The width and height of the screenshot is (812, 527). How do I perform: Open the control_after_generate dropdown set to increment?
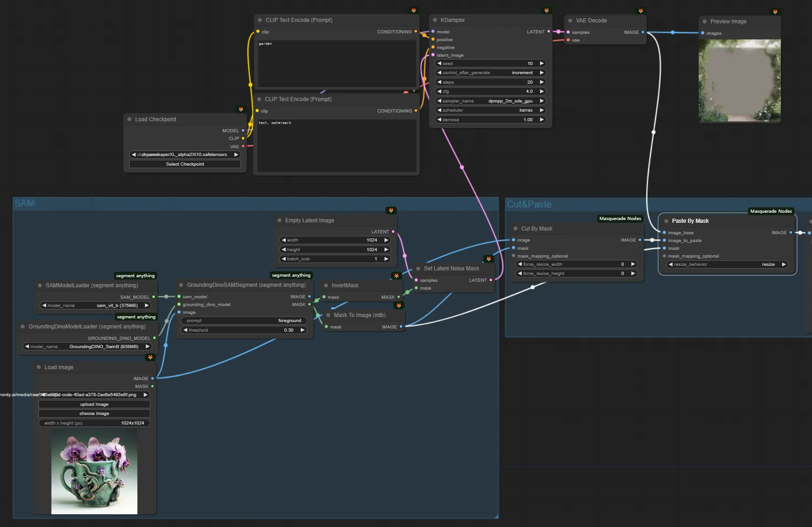(491, 73)
